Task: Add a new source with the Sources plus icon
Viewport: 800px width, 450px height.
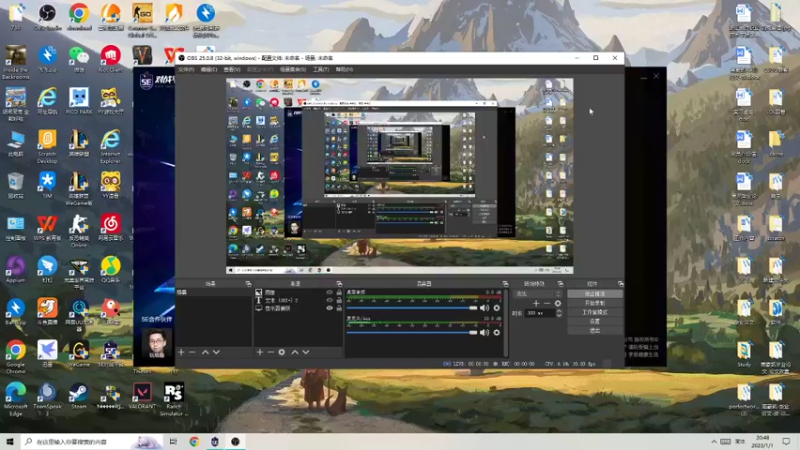Action: [260, 352]
